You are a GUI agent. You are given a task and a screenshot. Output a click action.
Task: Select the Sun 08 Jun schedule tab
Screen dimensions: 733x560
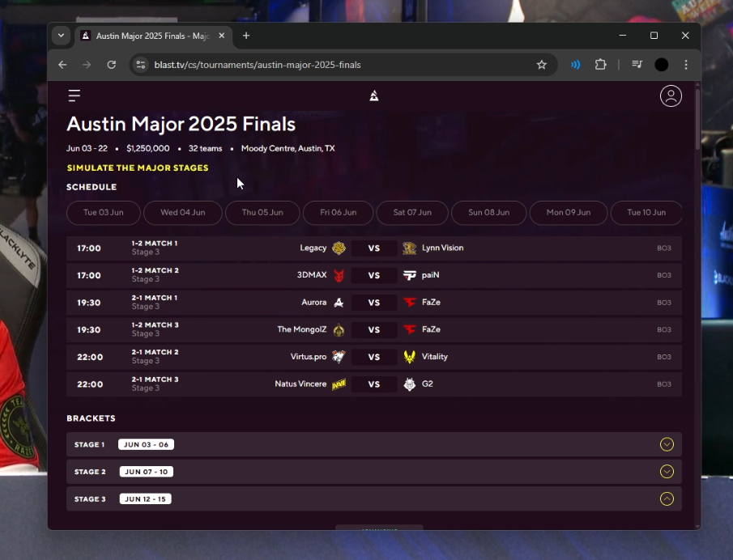[x=489, y=213]
